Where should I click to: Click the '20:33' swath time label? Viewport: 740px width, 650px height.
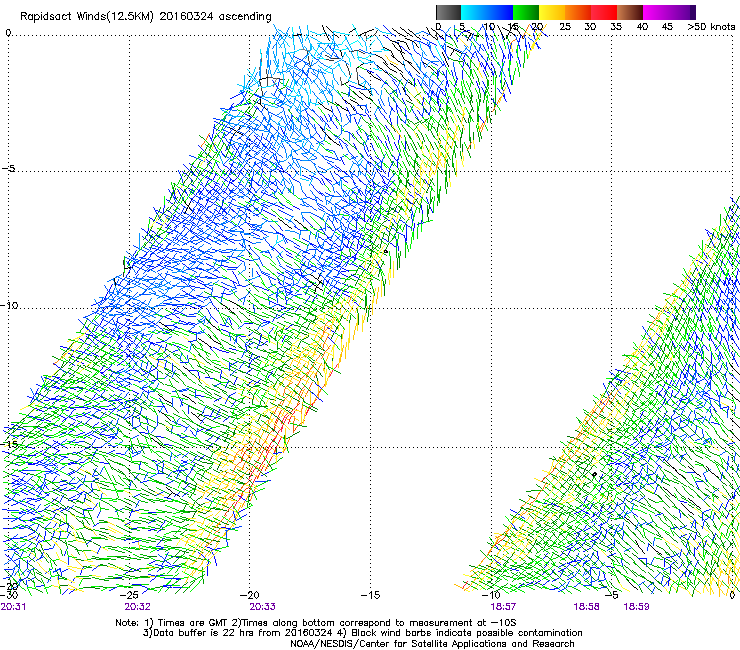[x=262, y=607]
